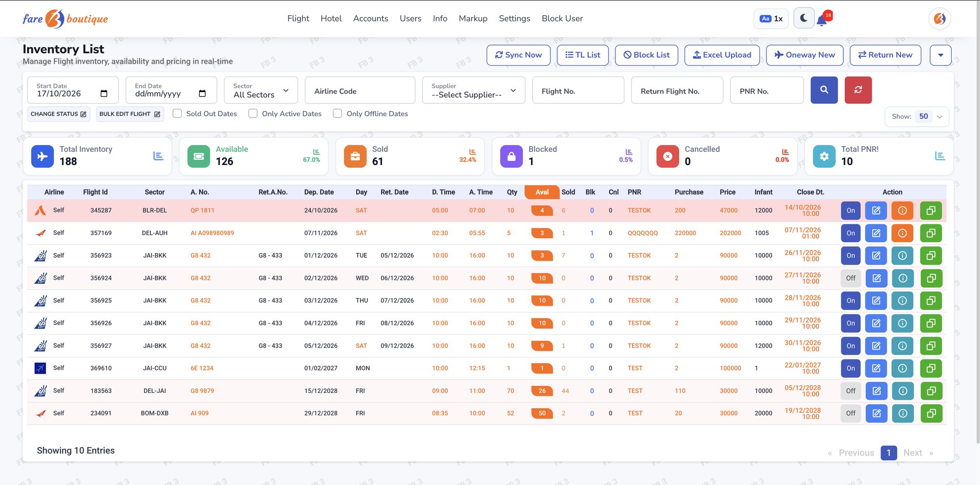Focus the Airline Code field
Screen dimensions: 980x485
coord(360,90)
